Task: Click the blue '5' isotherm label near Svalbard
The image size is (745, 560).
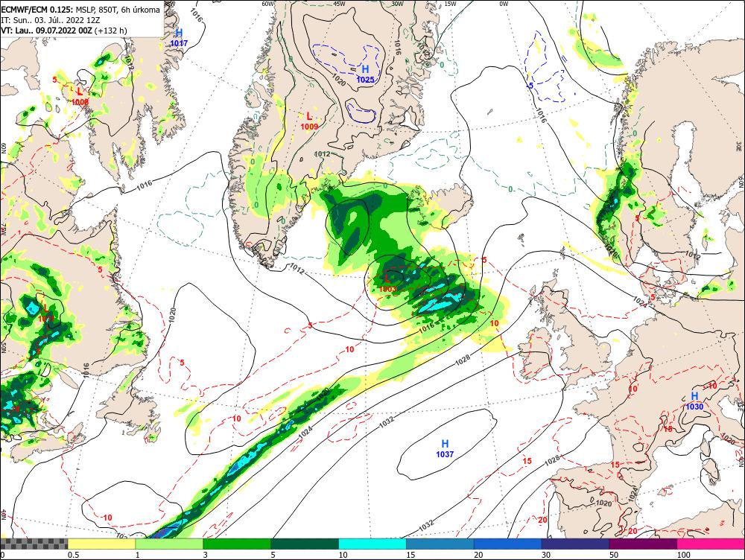Action: [x=530, y=86]
